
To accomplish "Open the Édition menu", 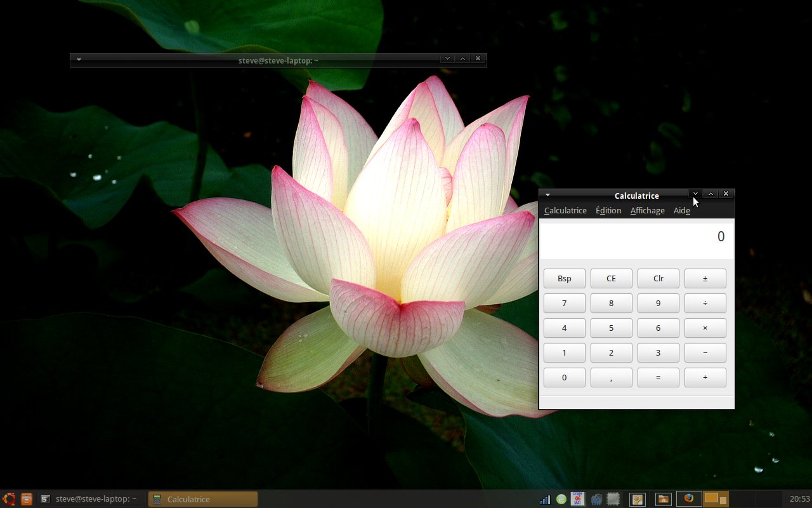I will coord(608,211).
